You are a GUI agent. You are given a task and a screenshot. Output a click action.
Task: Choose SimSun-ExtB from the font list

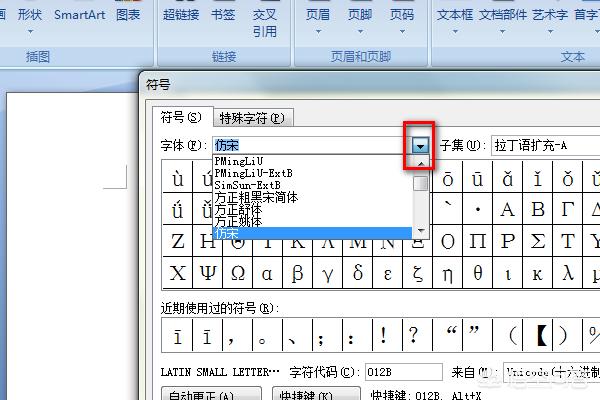[x=312, y=185]
